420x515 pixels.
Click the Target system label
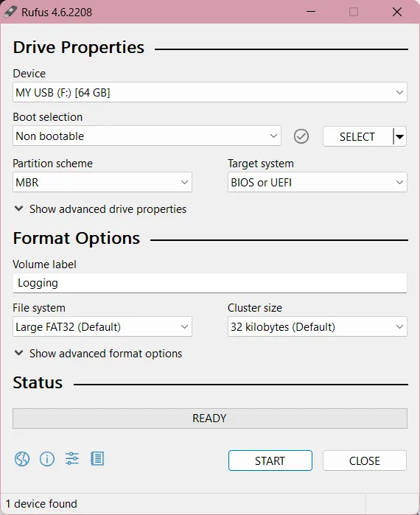[261, 164]
